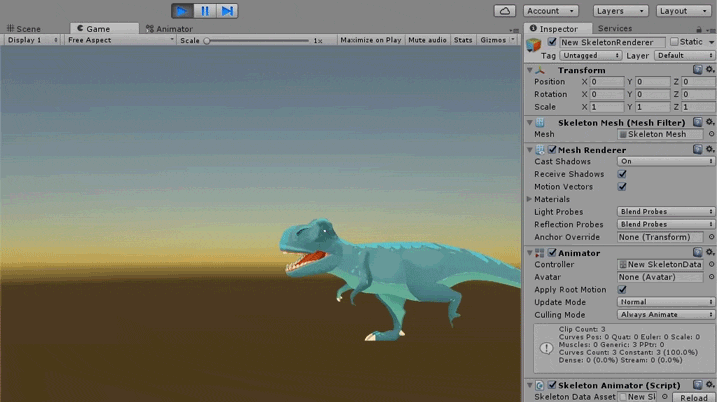718x402 pixels.
Task: Open Animator help reference icon
Action: tap(697, 252)
